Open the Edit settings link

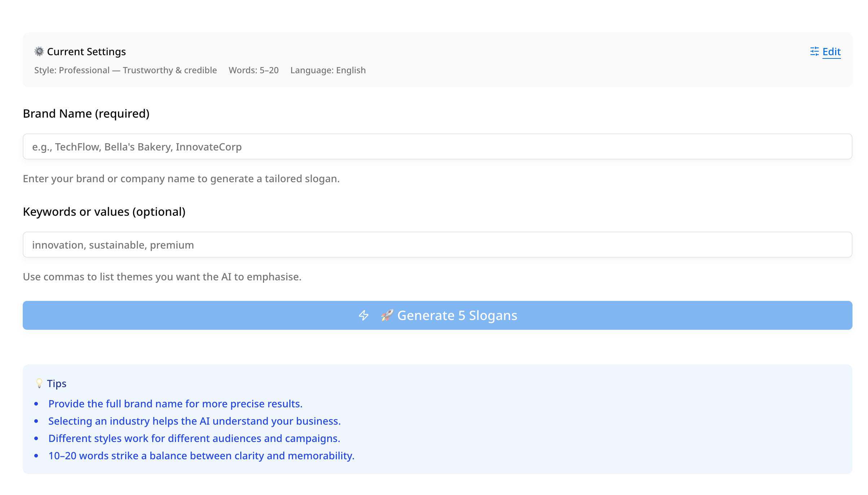tap(831, 52)
